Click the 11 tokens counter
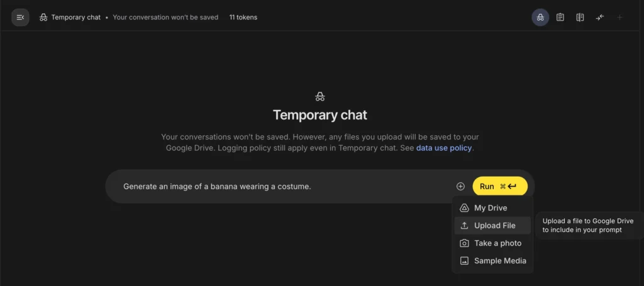Screen dimensions: 644x286 [243, 17]
